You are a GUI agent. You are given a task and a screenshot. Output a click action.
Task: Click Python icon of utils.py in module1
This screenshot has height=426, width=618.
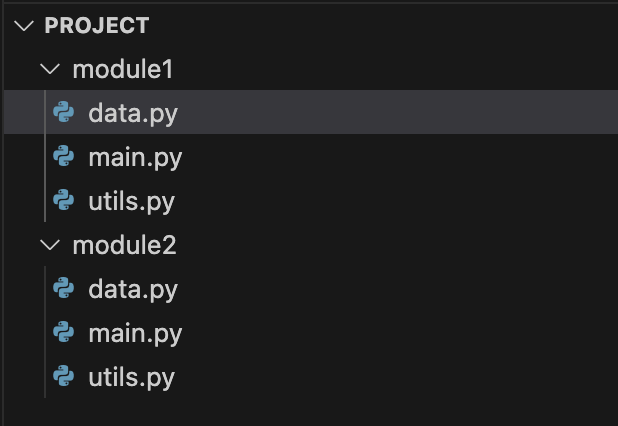(63, 200)
